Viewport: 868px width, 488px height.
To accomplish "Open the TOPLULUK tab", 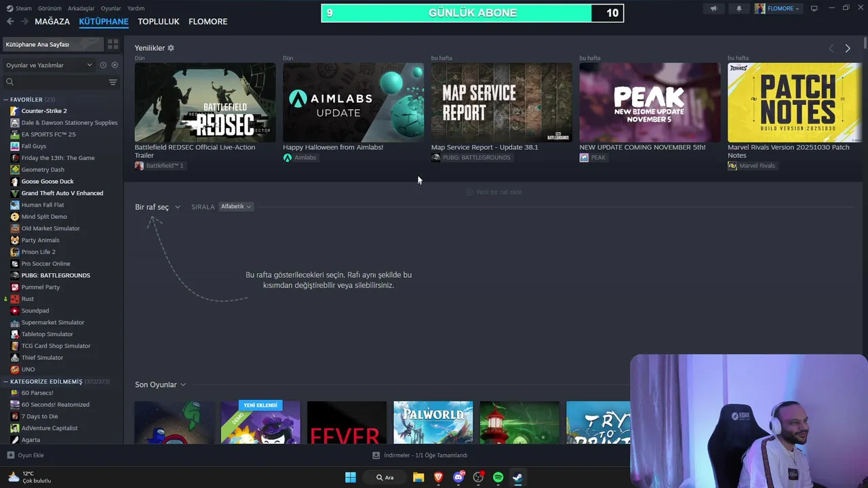I will (159, 22).
